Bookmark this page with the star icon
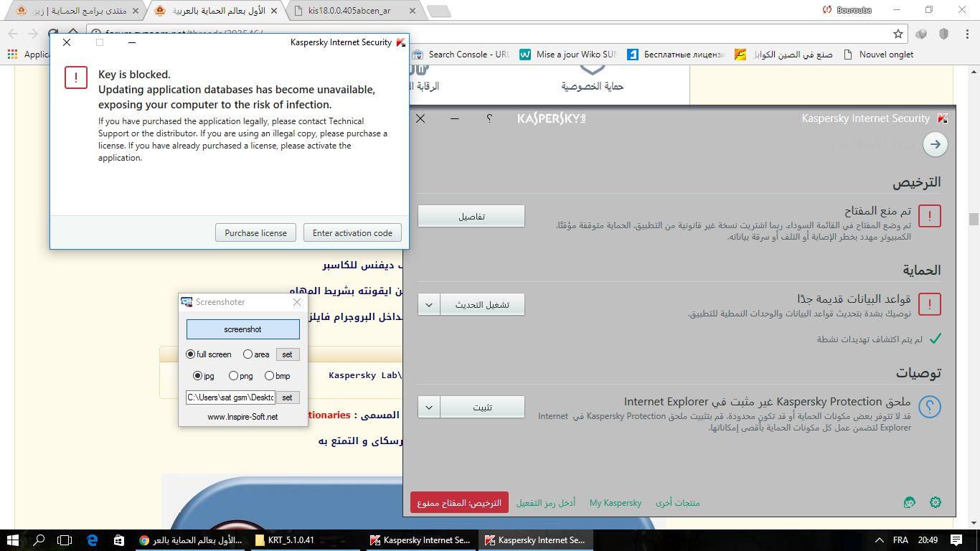Screen dimensions: 980x551 click(897, 34)
